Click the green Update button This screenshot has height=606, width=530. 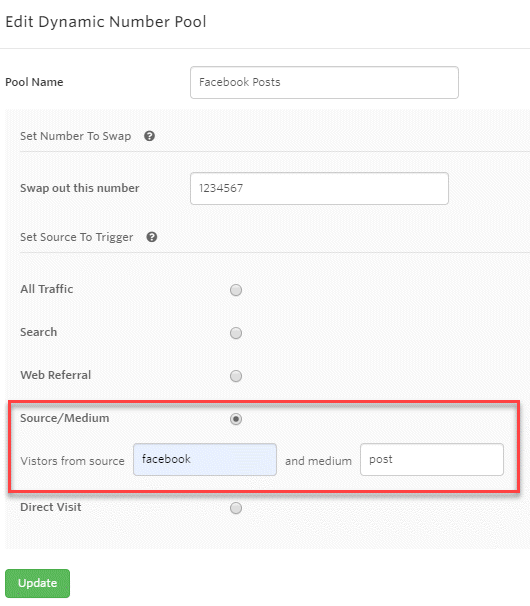pos(37,583)
